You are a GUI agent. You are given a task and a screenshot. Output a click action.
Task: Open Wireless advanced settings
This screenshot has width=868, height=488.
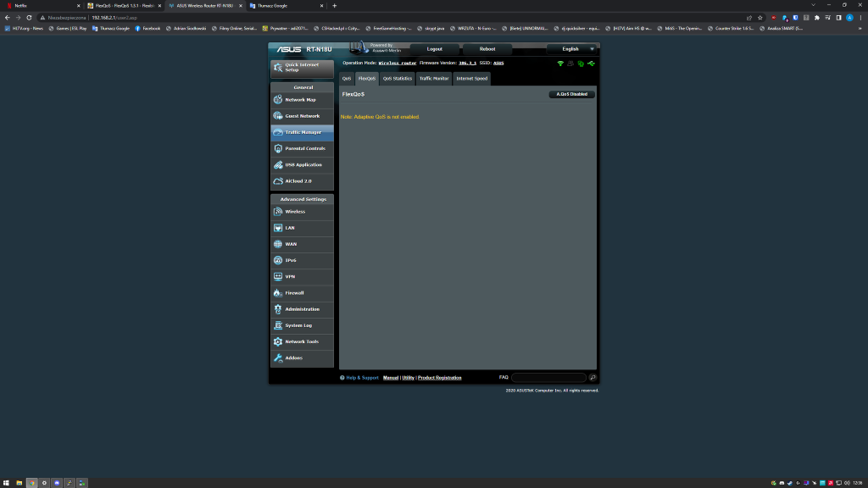point(302,212)
